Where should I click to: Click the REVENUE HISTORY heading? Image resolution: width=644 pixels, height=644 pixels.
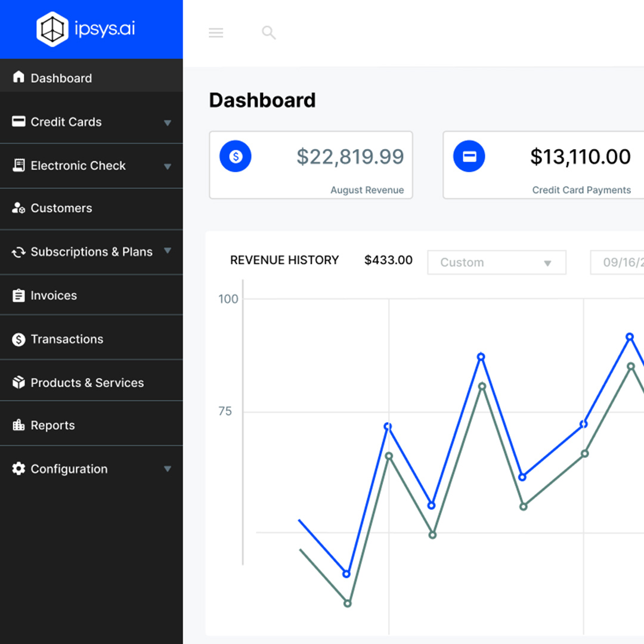pos(284,260)
